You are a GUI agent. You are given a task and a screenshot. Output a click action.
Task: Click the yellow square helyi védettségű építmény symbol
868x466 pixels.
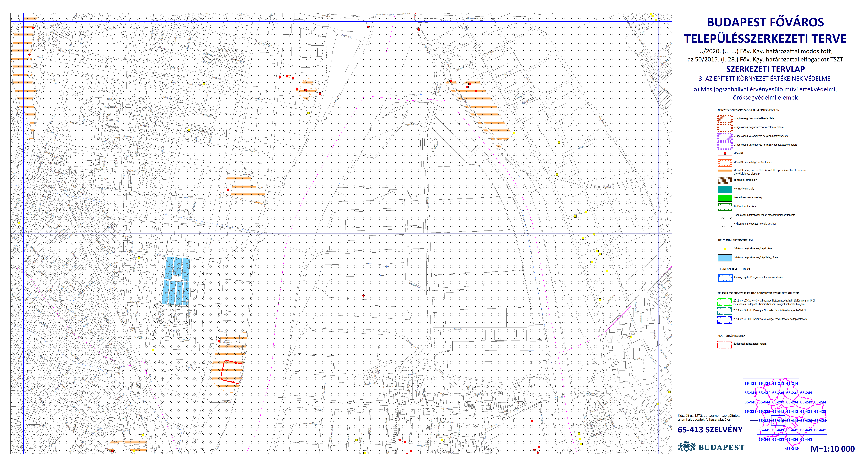725,249
